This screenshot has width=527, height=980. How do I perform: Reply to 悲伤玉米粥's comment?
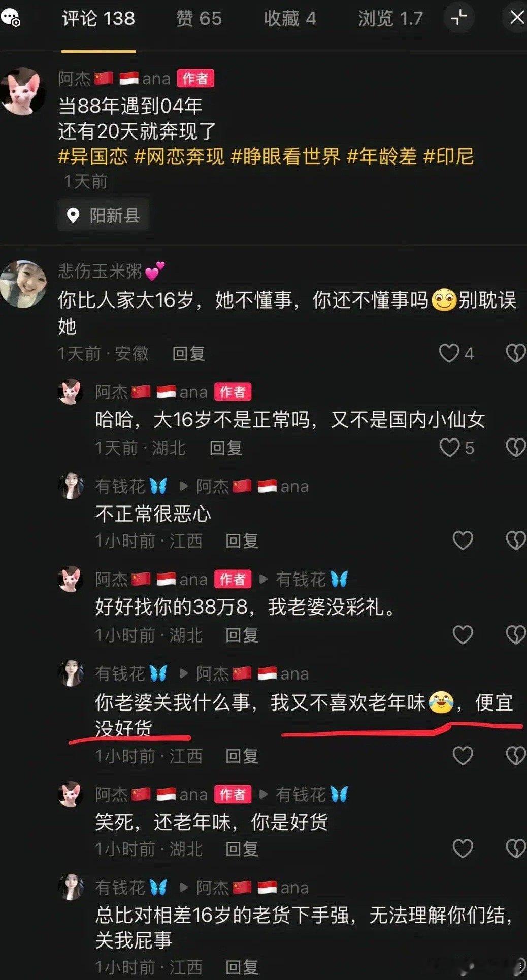click(x=188, y=353)
